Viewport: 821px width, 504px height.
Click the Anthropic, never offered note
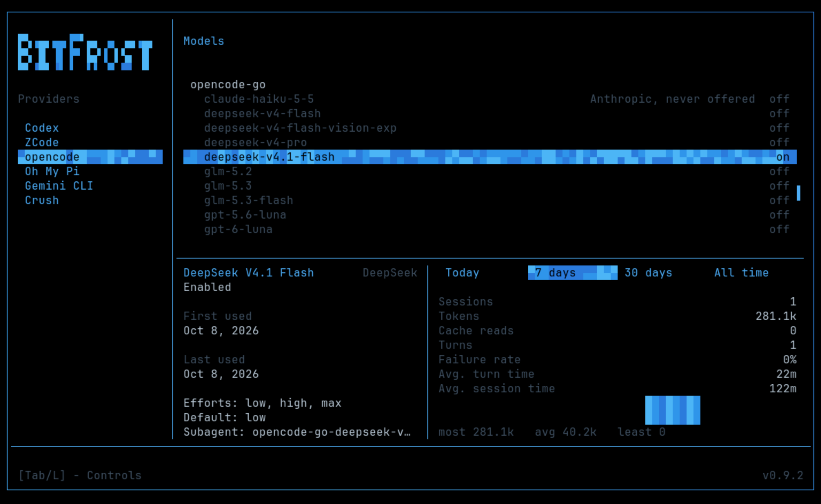click(x=672, y=99)
